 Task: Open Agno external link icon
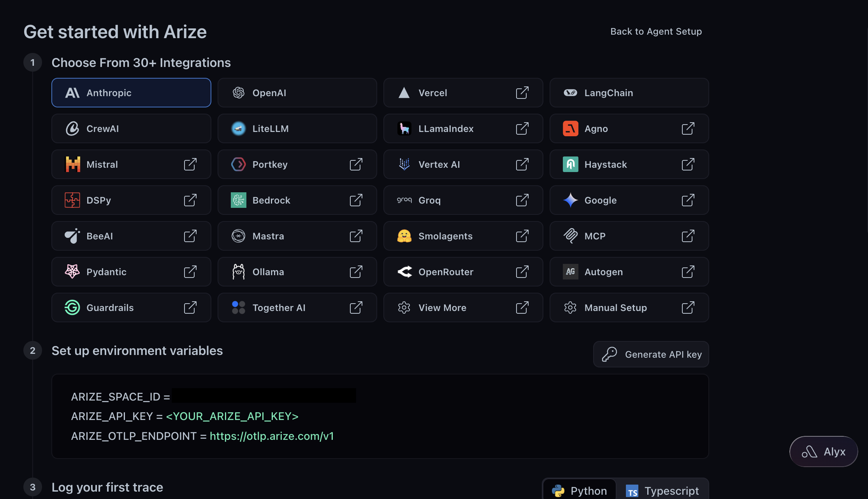point(688,128)
